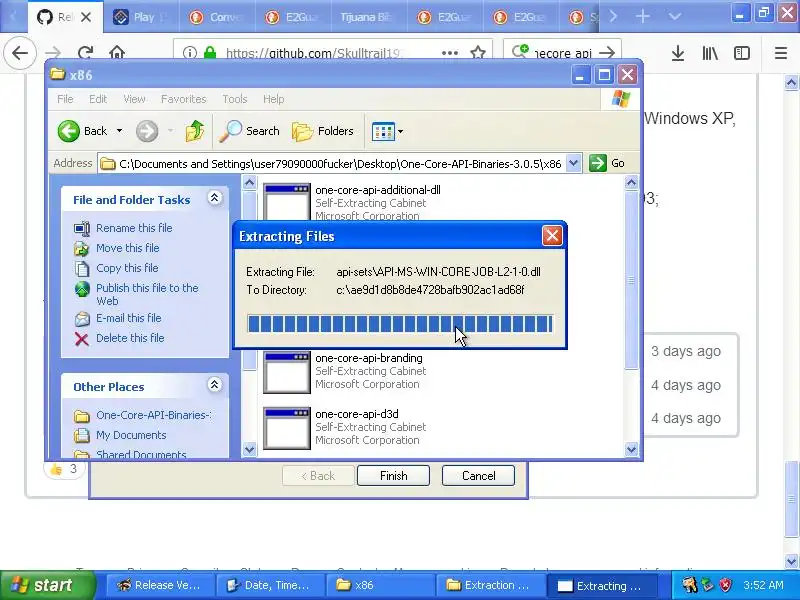Click thumbs up reaction with 3
800x600 pixels.
pos(64,469)
